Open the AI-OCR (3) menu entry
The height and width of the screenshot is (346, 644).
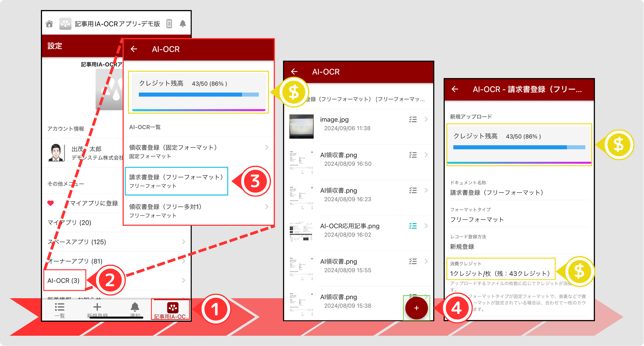click(64, 280)
